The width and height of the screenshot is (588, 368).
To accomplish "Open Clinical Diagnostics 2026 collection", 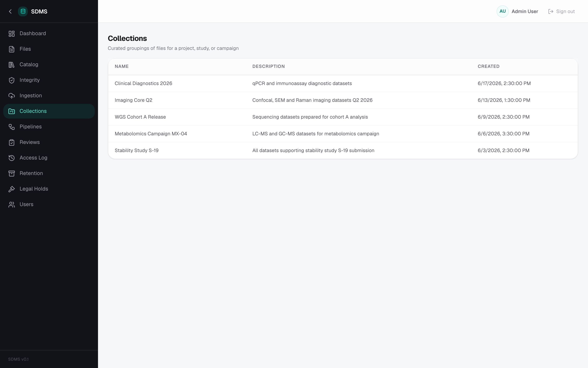I will pyautogui.click(x=143, y=83).
